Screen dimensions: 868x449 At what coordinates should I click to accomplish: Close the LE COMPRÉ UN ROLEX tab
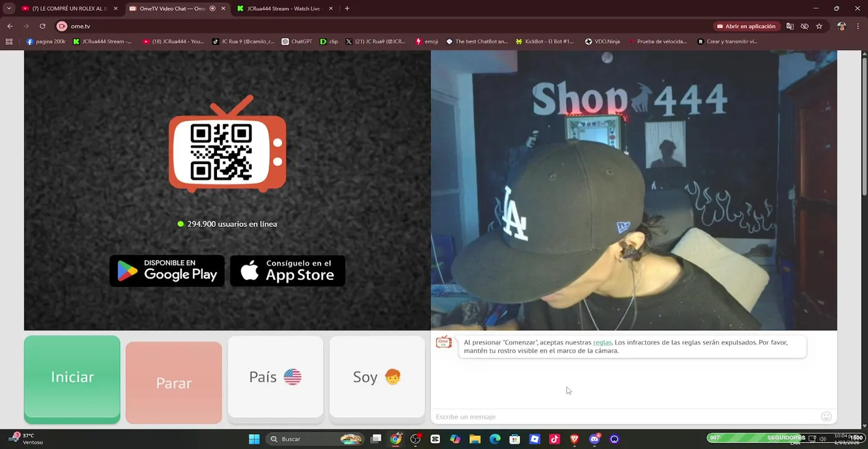(x=115, y=9)
